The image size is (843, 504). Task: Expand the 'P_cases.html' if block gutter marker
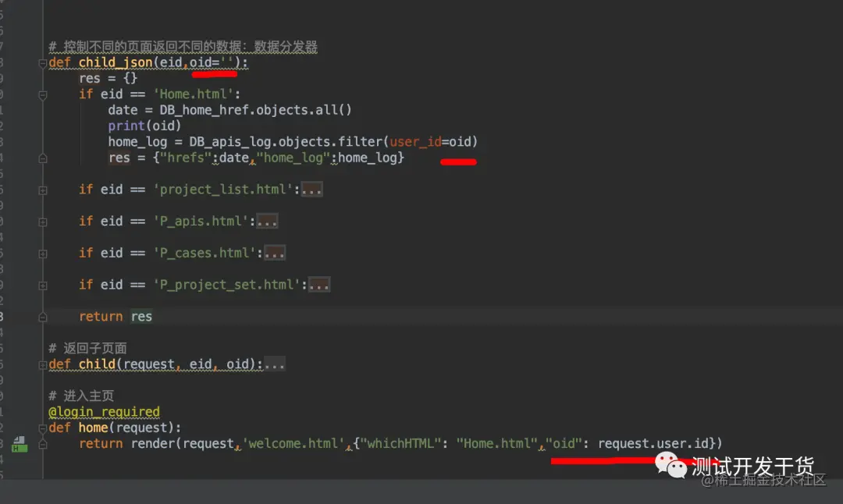pyautogui.click(x=42, y=254)
